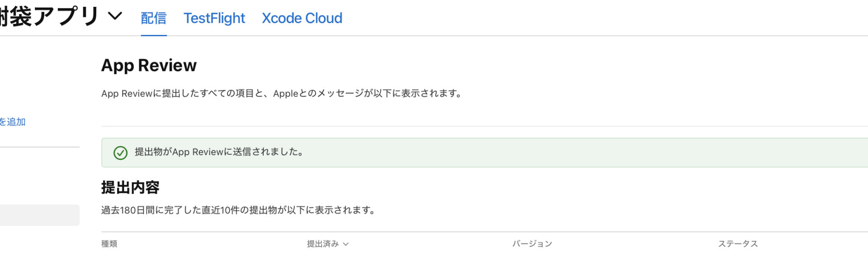
Task: Click the 袋アプリ app name title
Action: tap(49, 16)
